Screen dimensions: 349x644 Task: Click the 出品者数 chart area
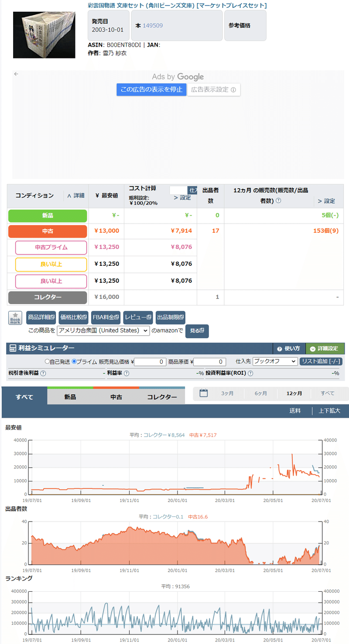click(176, 543)
